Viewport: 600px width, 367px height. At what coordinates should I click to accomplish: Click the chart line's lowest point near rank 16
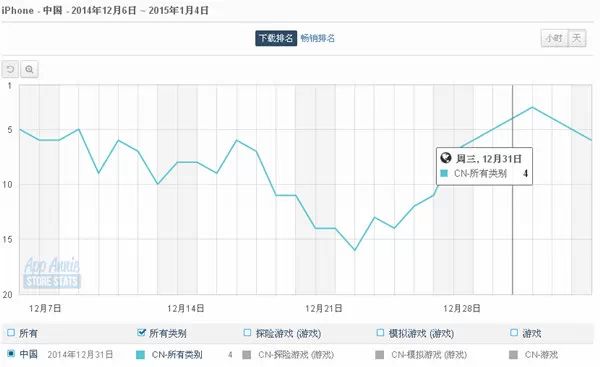[x=355, y=250]
